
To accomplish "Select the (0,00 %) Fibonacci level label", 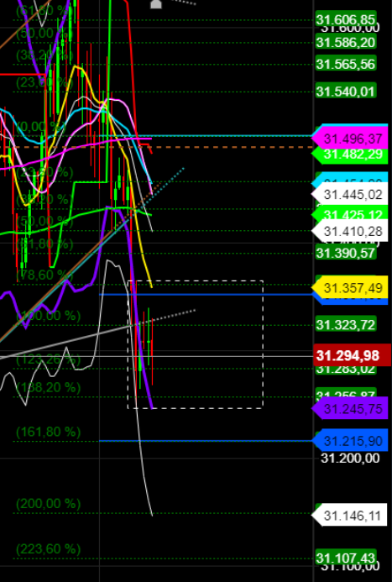I will (x=41, y=127).
